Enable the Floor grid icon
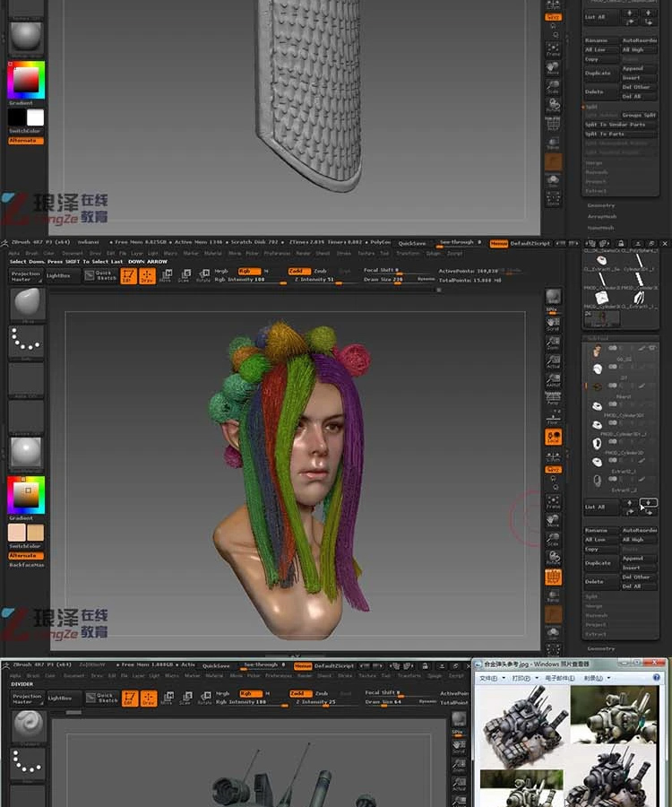The width and height of the screenshot is (672, 807). click(553, 417)
